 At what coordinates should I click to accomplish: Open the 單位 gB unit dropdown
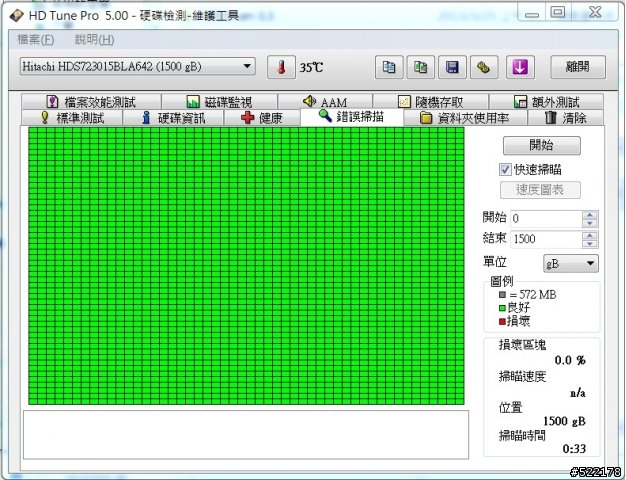(571, 264)
